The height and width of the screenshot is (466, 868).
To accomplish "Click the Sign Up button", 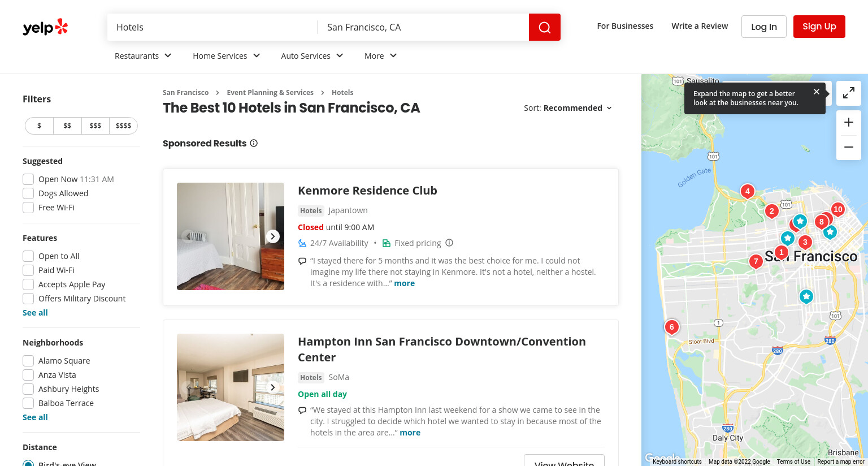I will (x=819, y=27).
